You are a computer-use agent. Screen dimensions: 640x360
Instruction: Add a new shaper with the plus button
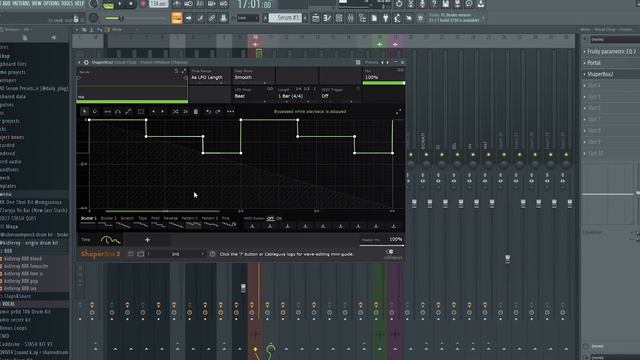click(147, 240)
